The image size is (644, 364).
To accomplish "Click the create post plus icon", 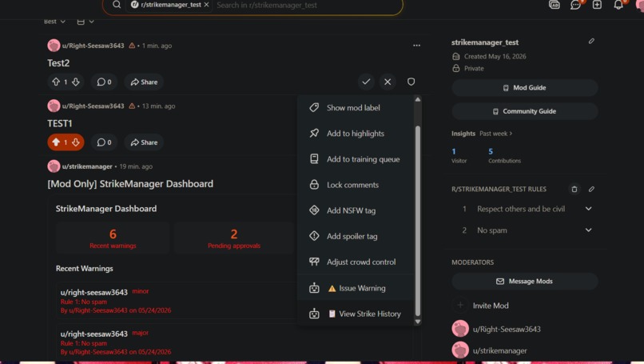I will pyautogui.click(x=597, y=5).
